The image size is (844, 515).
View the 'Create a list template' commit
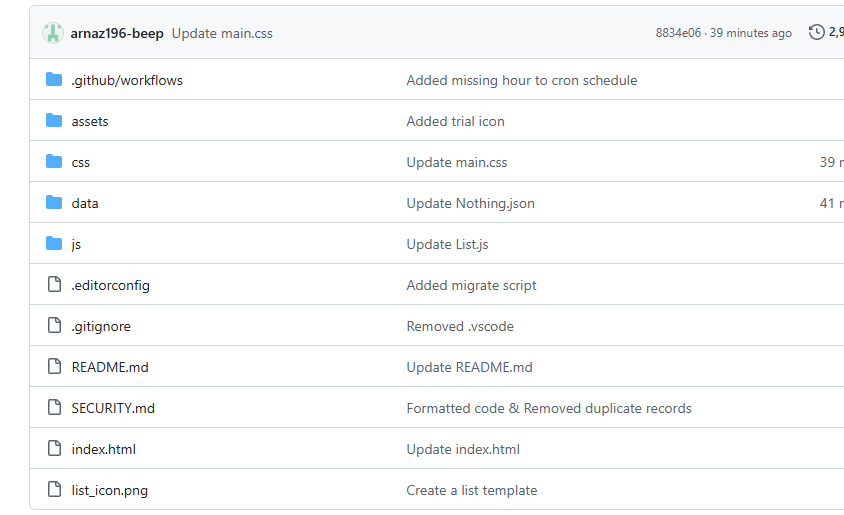point(471,490)
